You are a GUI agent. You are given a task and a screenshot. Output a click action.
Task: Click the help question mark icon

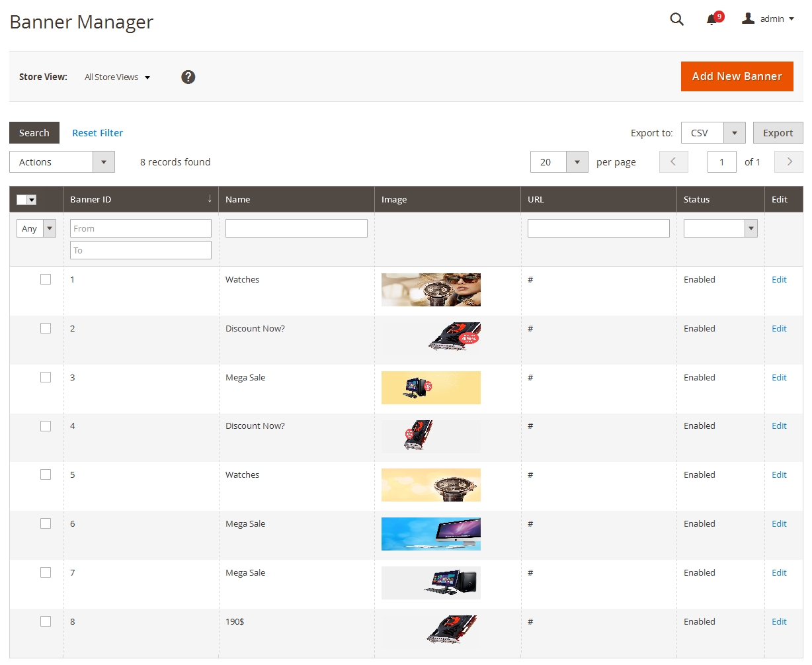click(188, 77)
